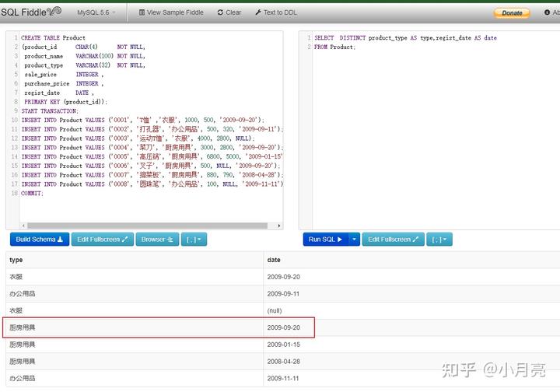Click the Donate button
The image size is (560, 392).
(512, 13)
